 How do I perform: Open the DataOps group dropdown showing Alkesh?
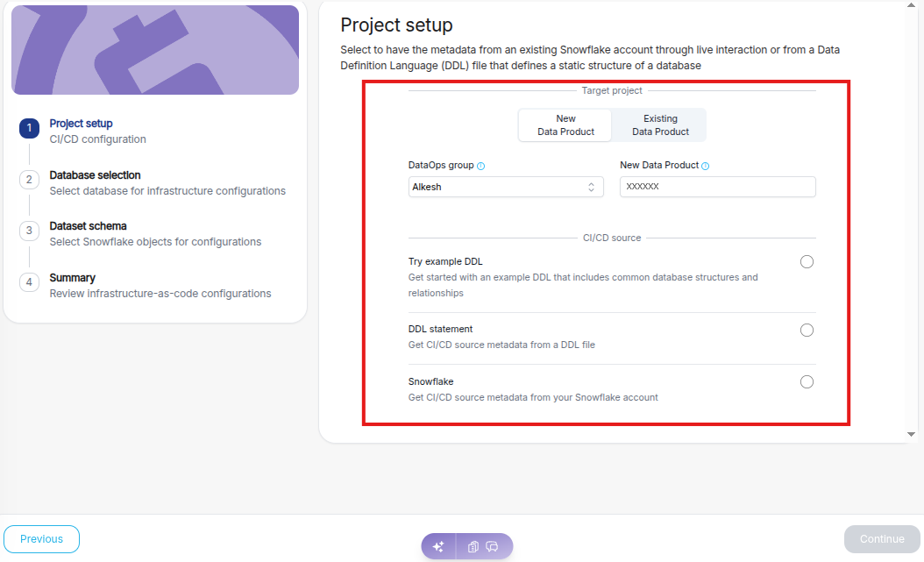click(505, 187)
